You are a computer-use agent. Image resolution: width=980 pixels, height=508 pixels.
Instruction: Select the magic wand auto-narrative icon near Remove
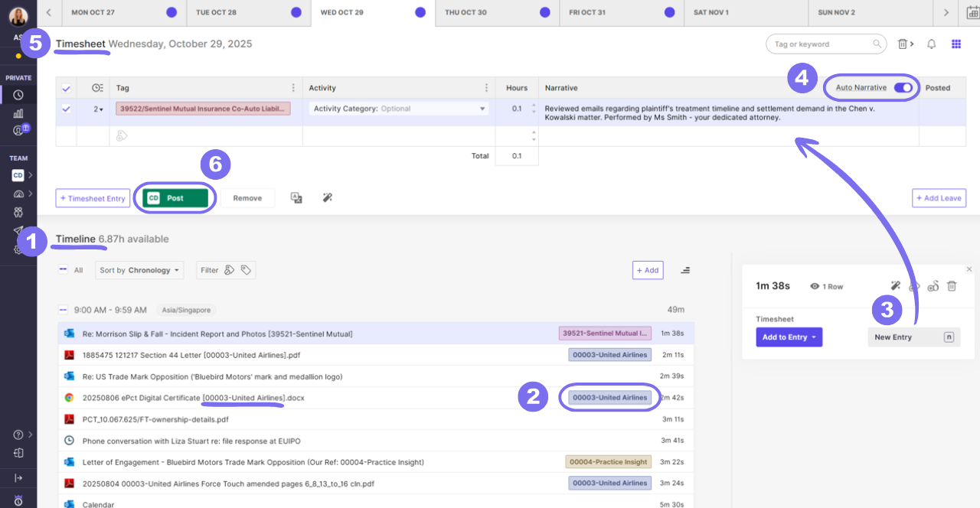[327, 197]
